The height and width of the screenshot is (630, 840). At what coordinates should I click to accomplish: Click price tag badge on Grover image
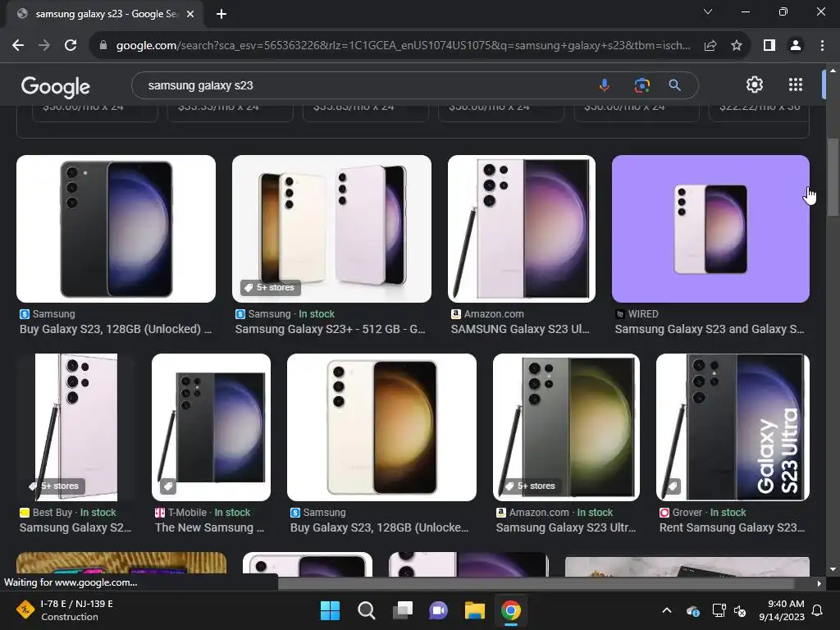(x=673, y=486)
